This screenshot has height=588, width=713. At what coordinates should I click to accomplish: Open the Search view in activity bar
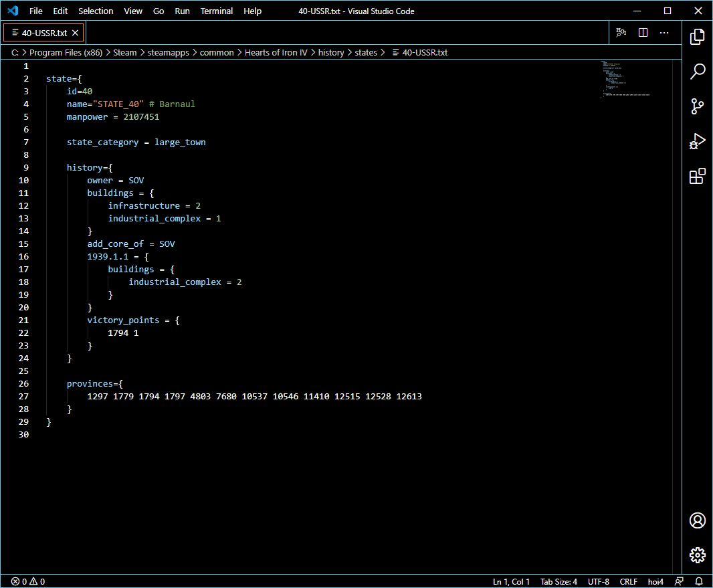(x=697, y=72)
